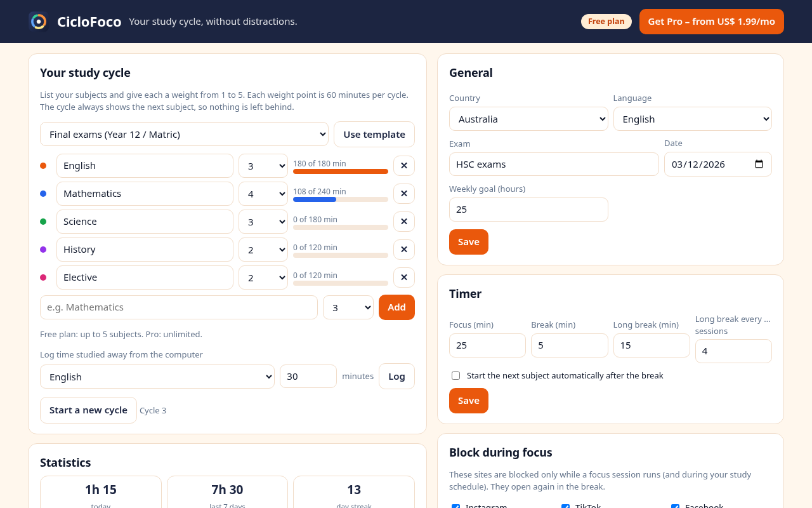Expand the Science weight selector

coord(263,222)
